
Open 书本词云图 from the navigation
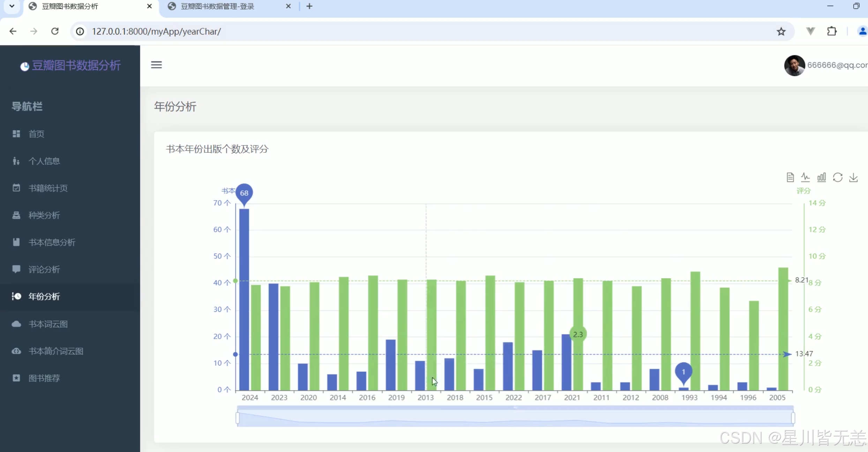coord(48,324)
